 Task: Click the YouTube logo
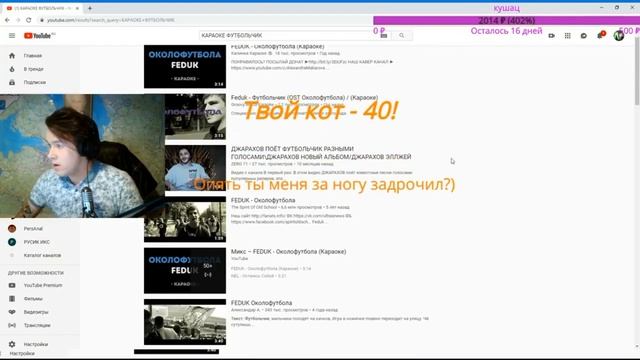tap(39, 36)
